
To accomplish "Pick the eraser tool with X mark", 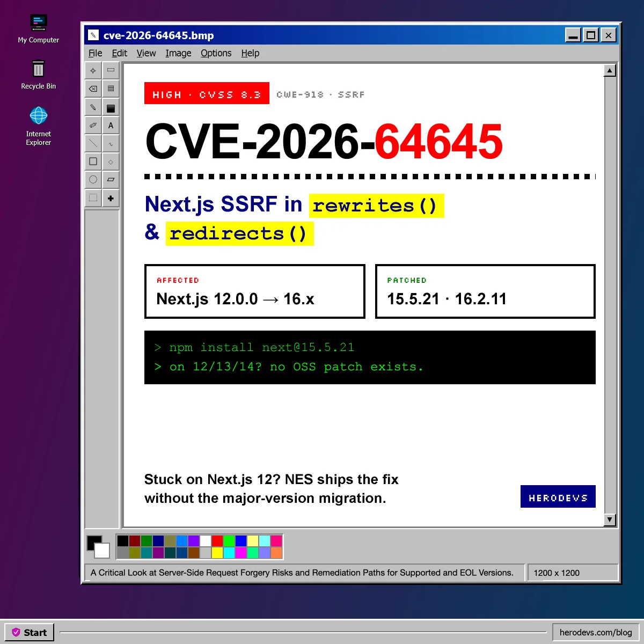I will (93, 89).
